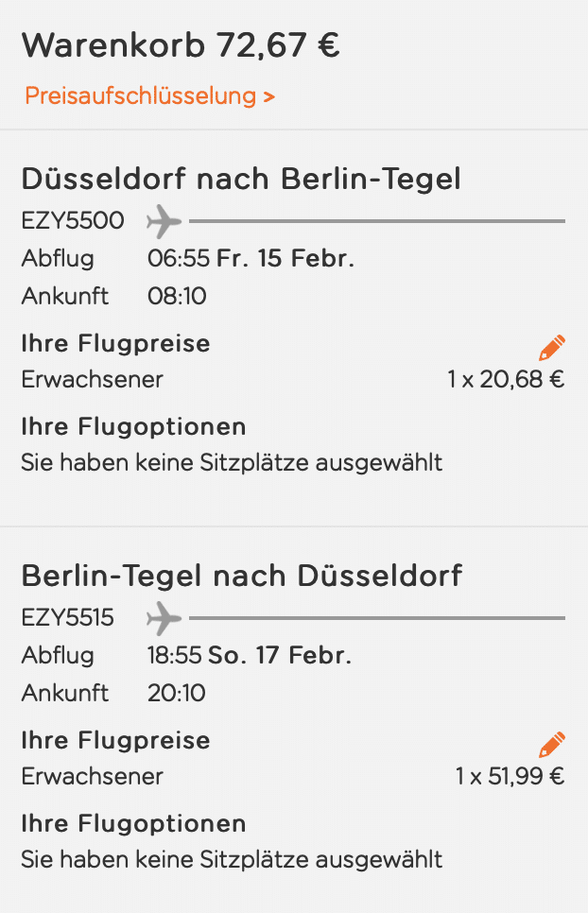
Task: Click the 18:55 So. 17 Febr. departure time
Action: point(250,656)
